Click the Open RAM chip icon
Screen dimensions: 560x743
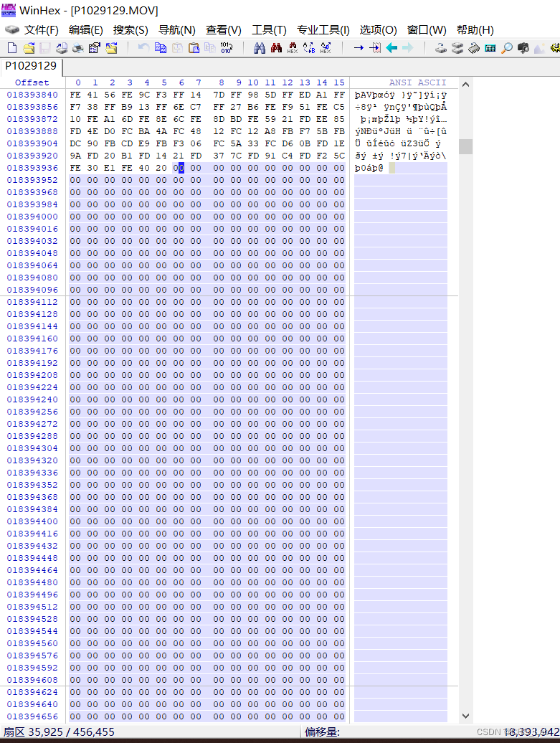coord(474,48)
